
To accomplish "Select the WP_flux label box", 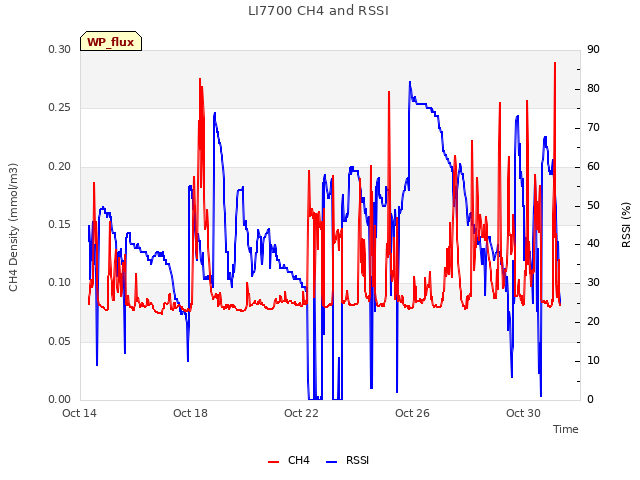I will point(111,42).
